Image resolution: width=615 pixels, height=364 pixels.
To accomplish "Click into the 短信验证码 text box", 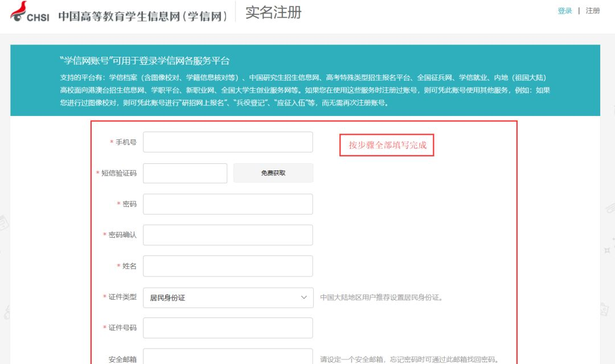I will coord(185,173).
